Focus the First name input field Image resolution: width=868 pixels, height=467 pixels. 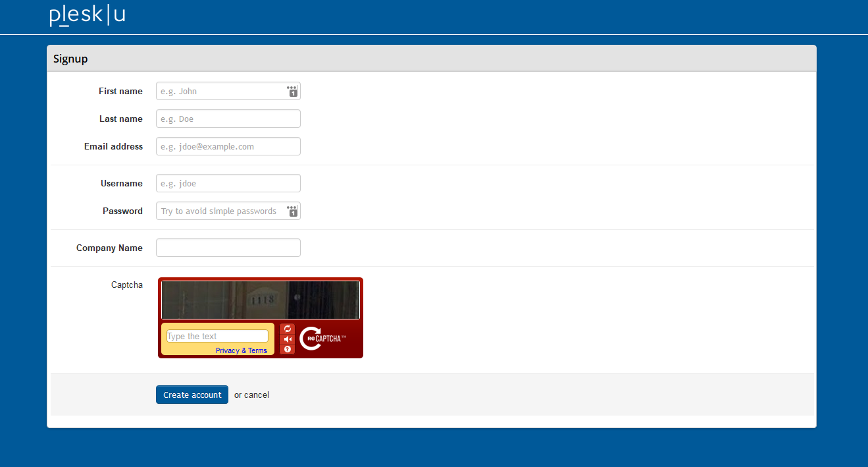(228, 91)
